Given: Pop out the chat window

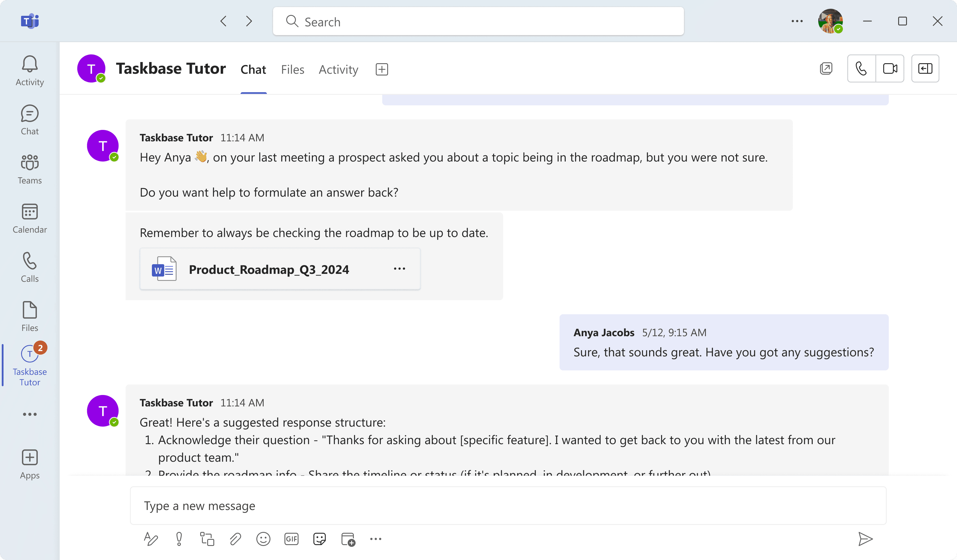Looking at the screenshot, I should click(826, 69).
